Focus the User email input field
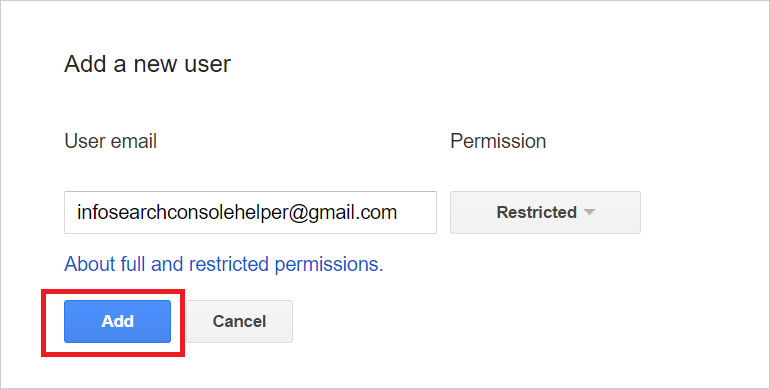Screen dimensions: 770x389 tap(250, 212)
